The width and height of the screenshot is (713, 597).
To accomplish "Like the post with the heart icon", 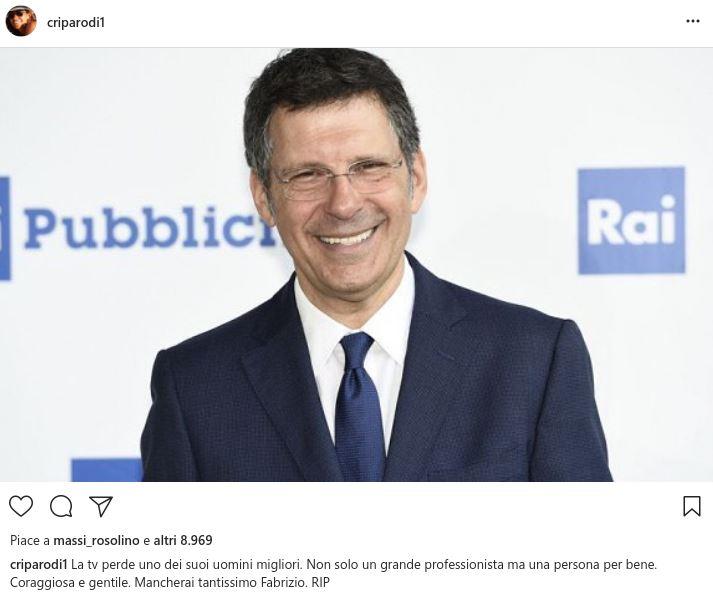I will 21,506.
